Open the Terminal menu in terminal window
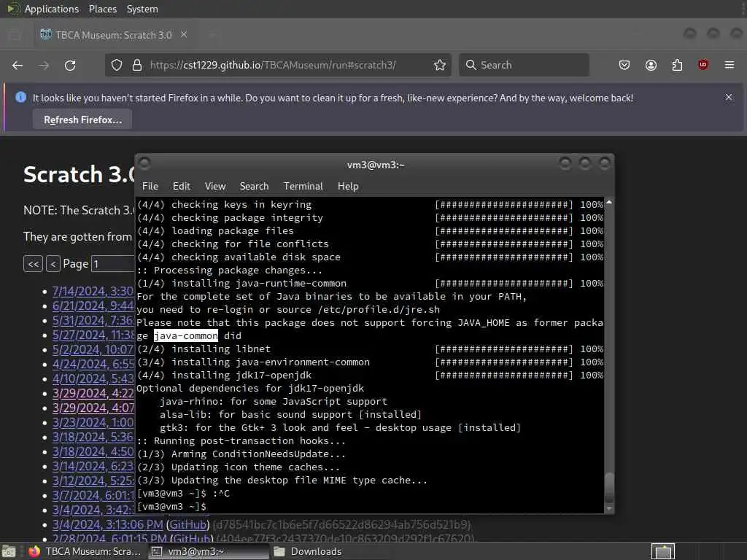 tap(303, 186)
